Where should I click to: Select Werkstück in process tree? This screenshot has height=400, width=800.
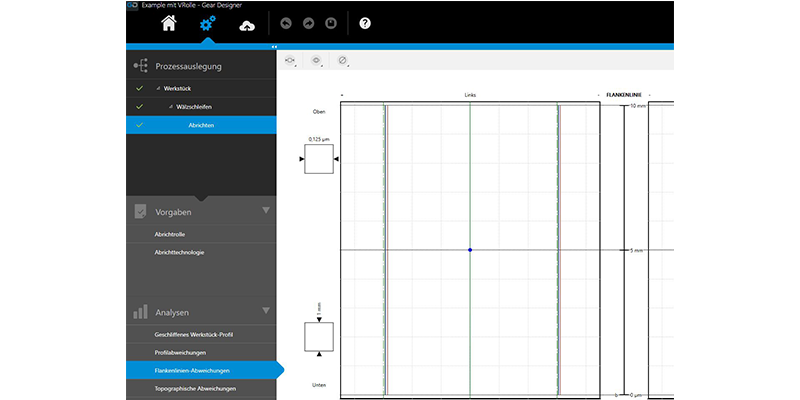pos(176,89)
